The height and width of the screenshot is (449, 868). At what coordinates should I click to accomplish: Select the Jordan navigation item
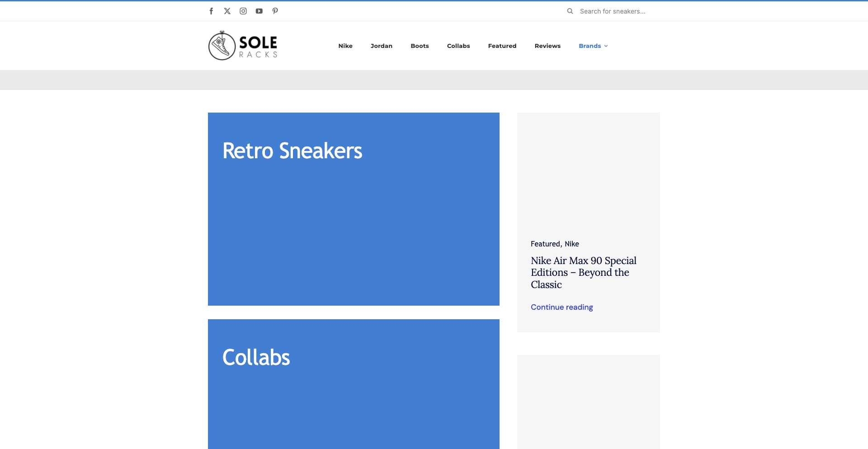click(x=382, y=46)
